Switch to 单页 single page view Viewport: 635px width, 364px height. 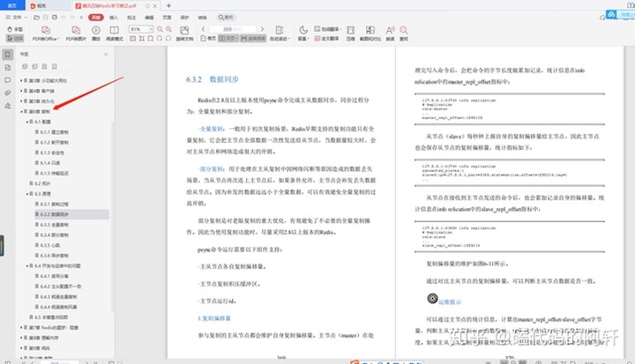(208, 39)
